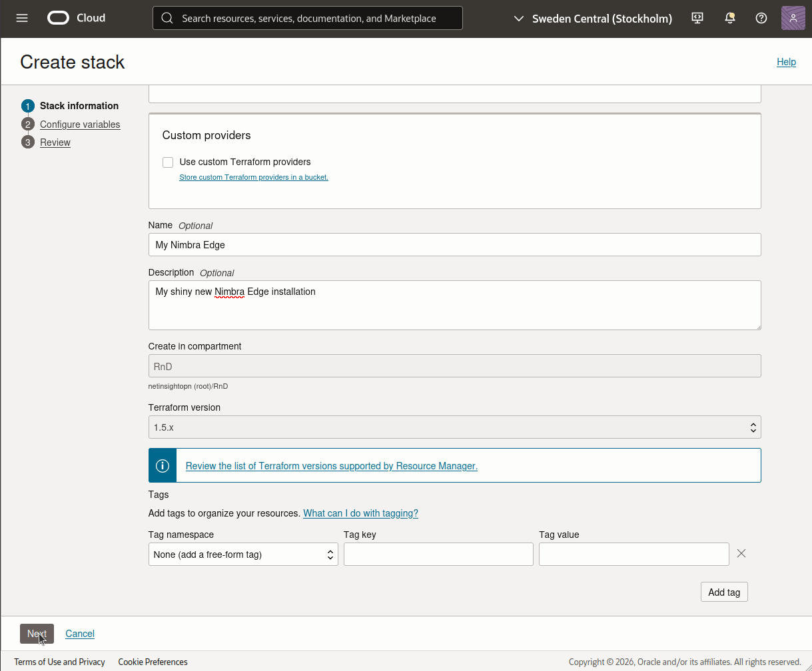Click the Custom providers heading

click(206, 135)
